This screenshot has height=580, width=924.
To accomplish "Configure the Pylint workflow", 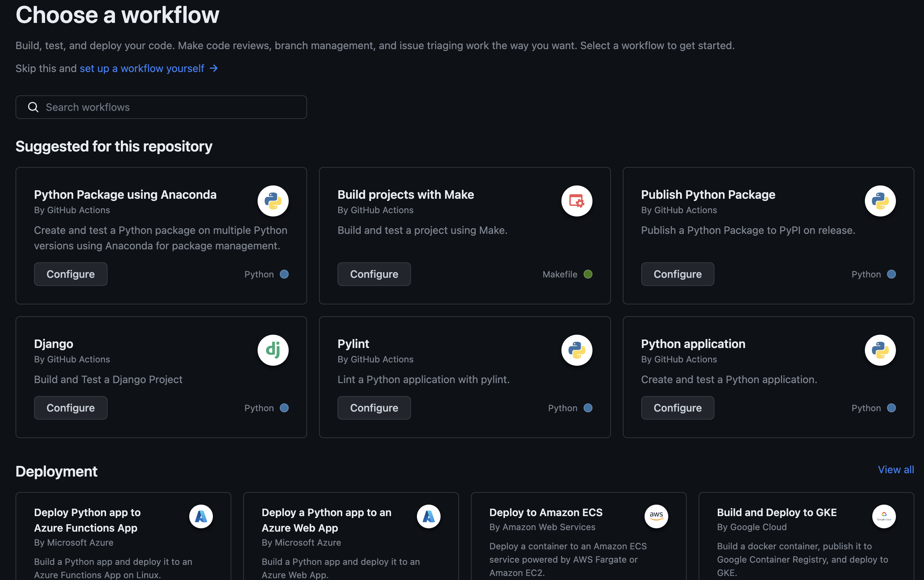I will pos(374,407).
